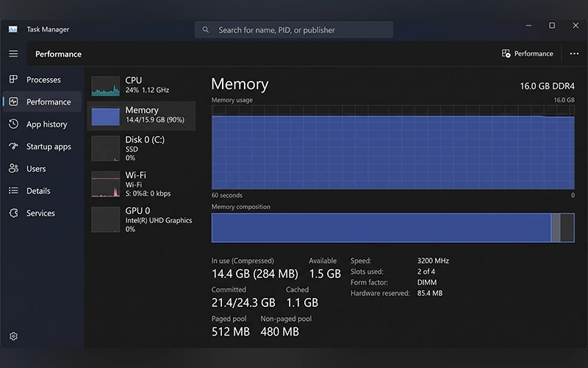
Task: Click the Task Manager app icon
Action: (x=12, y=29)
